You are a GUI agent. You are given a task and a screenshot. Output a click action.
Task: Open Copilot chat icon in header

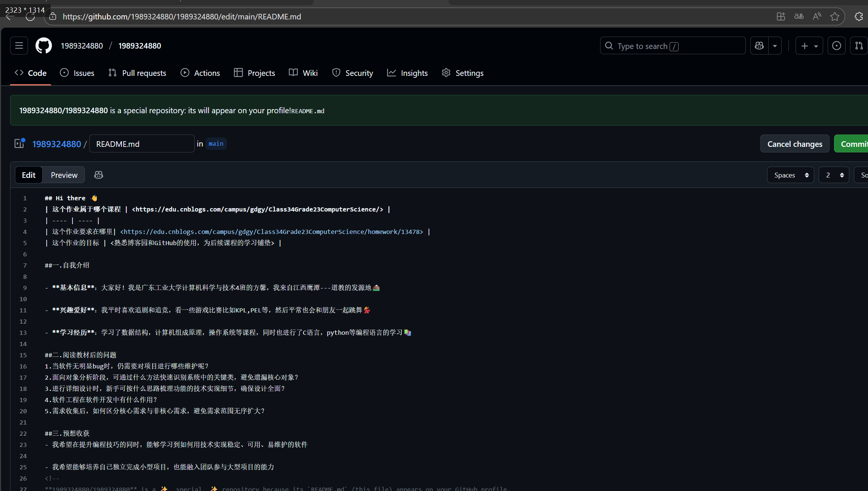point(759,46)
